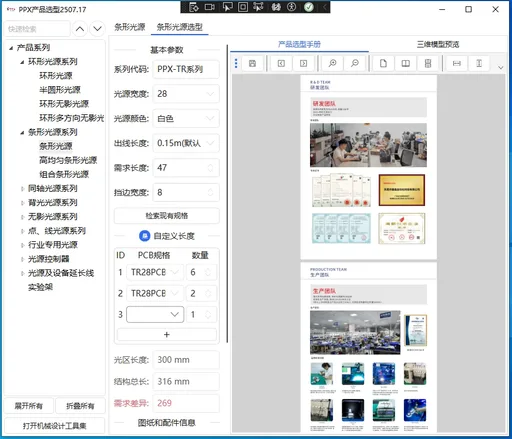
Task: Click green checkmark status in debug toolbar
Action: pyautogui.click(x=309, y=7)
